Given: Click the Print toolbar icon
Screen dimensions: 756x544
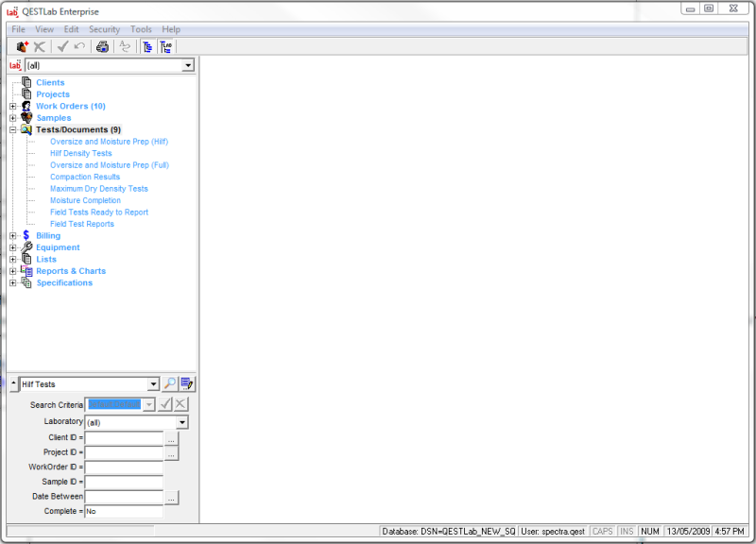Looking at the screenshot, I should coord(102,45).
